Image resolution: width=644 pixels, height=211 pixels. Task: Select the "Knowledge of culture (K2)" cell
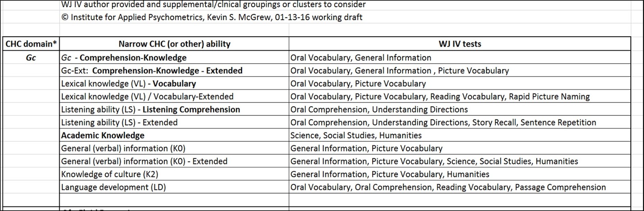[x=109, y=174]
